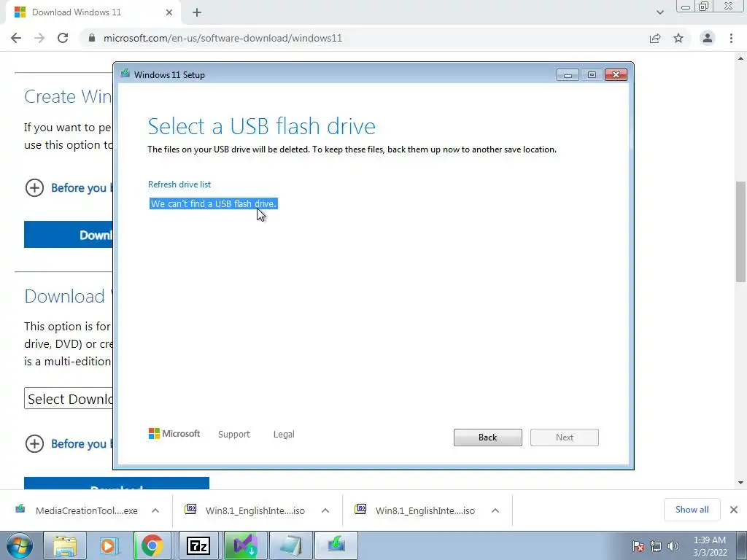
Task: Open Chrome profile avatar
Action: click(x=707, y=38)
